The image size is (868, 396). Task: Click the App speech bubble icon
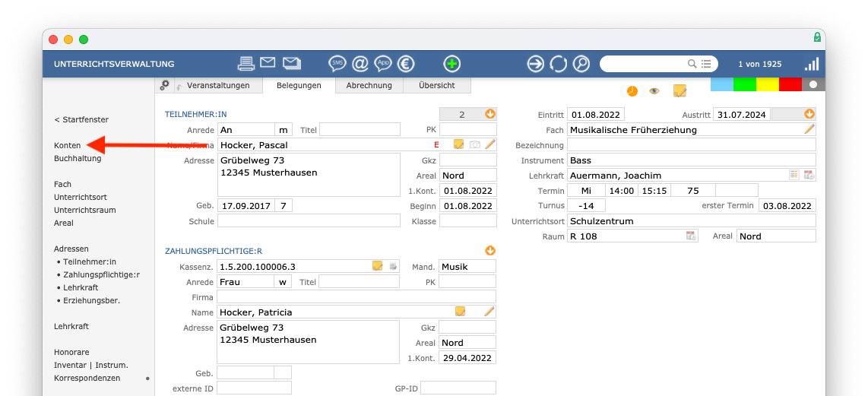click(x=383, y=64)
